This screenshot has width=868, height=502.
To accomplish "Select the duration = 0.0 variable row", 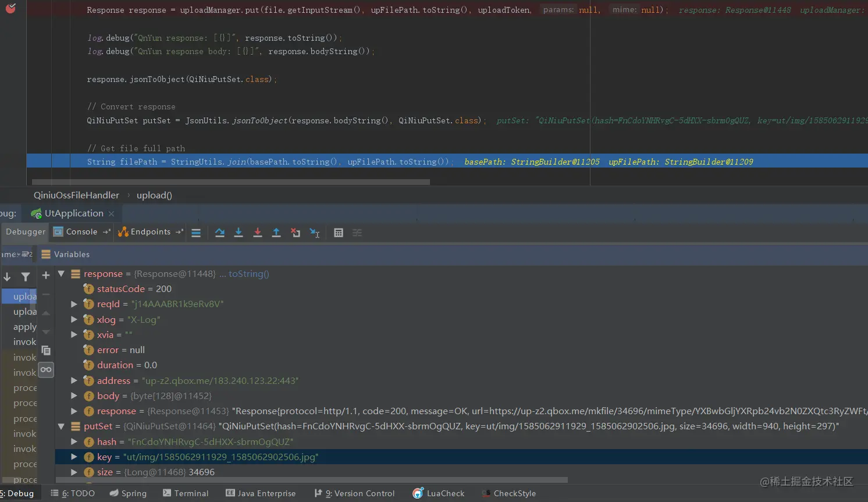I will 461,365.
